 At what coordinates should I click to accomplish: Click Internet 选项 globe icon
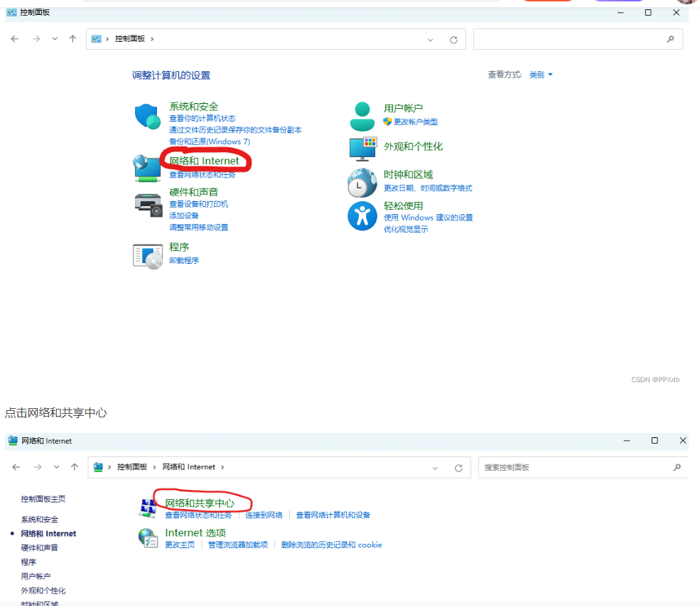click(148, 538)
